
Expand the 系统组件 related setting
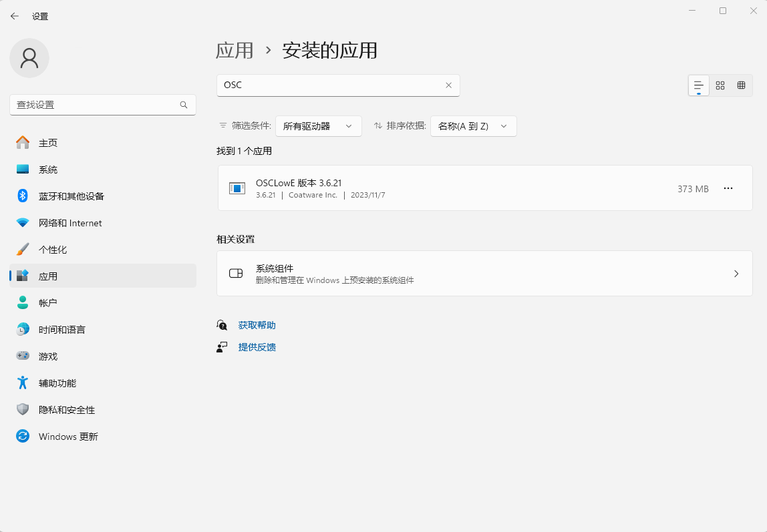pos(484,274)
